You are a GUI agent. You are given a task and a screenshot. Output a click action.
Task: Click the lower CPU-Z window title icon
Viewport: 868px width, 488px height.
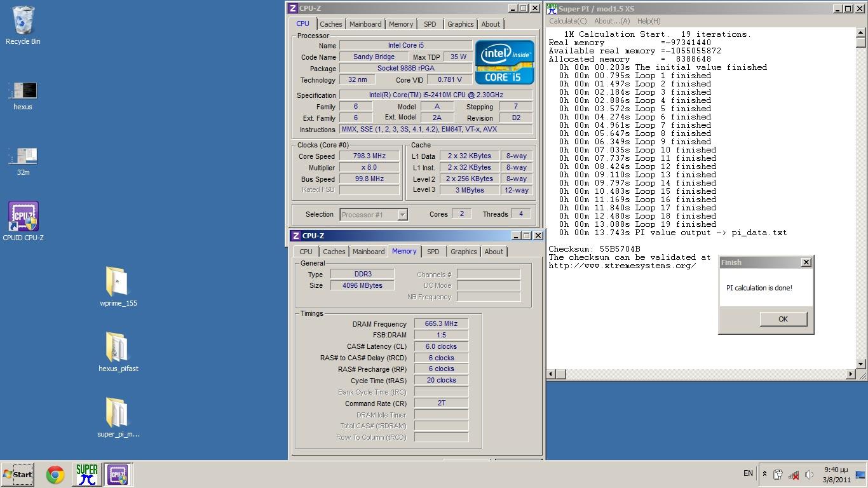[295, 236]
